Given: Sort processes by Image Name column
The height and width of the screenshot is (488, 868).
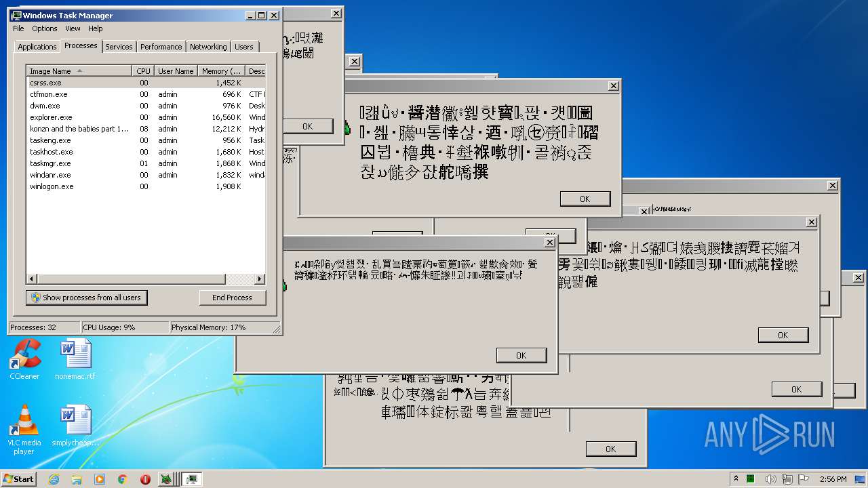Looking at the screenshot, I should tap(79, 70).
